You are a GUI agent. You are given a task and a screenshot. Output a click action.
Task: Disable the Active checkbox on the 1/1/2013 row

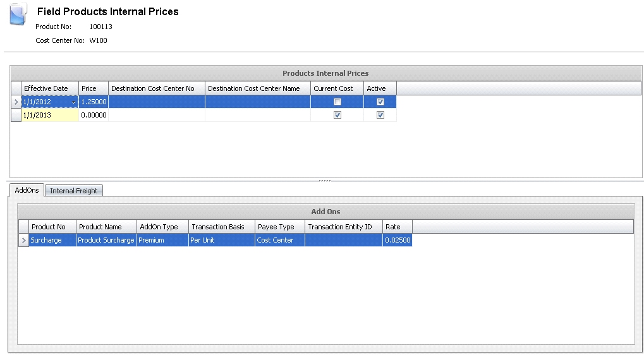pos(380,115)
